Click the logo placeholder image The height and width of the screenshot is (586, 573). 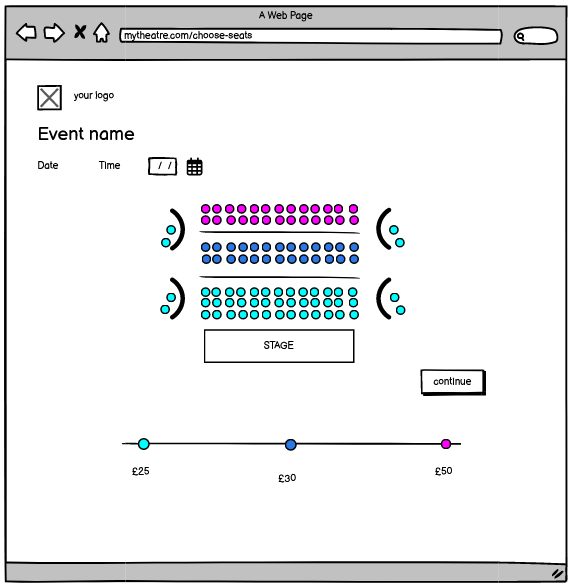click(x=49, y=98)
